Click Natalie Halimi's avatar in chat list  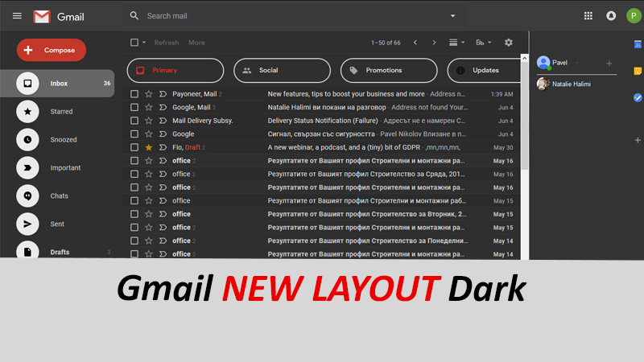[543, 84]
